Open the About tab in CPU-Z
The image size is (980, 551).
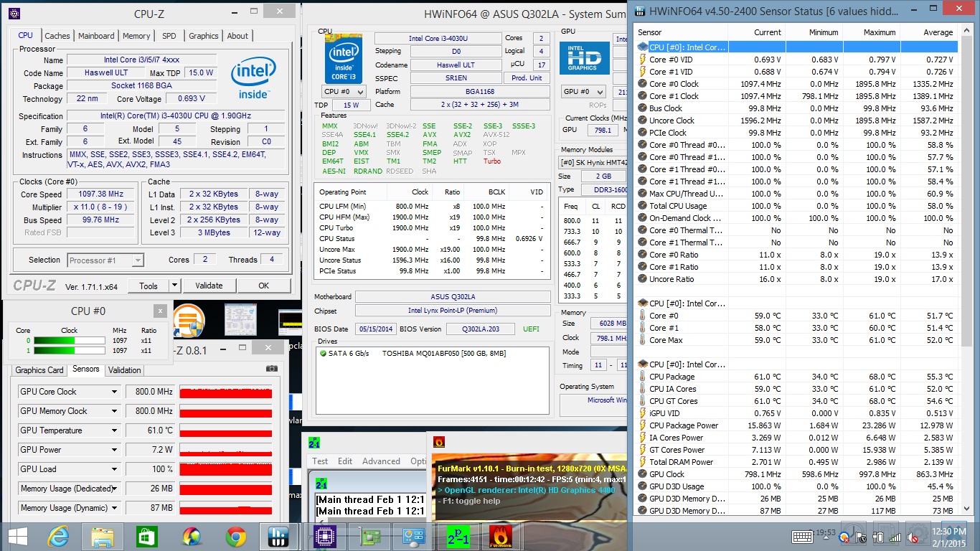pyautogui.click(x=237, y=36)
